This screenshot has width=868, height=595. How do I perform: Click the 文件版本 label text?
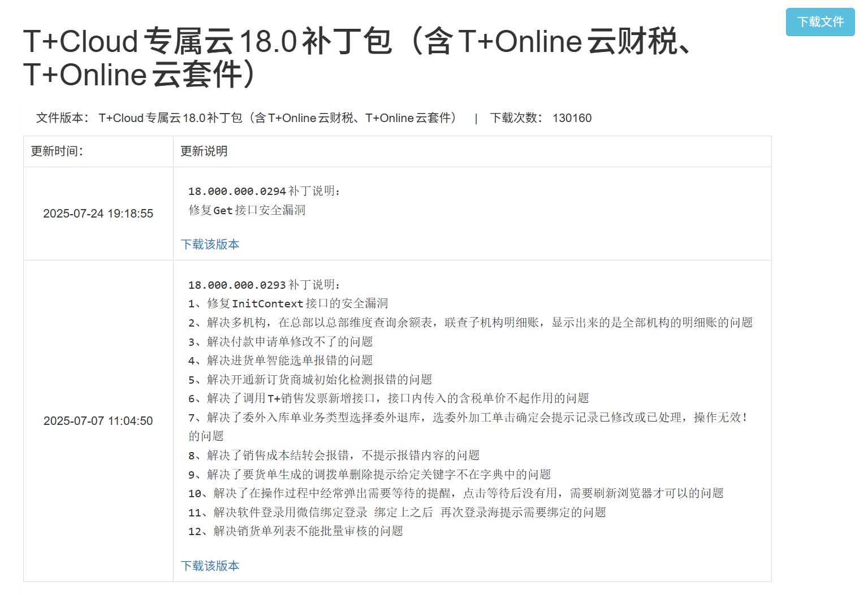(62, 118)
